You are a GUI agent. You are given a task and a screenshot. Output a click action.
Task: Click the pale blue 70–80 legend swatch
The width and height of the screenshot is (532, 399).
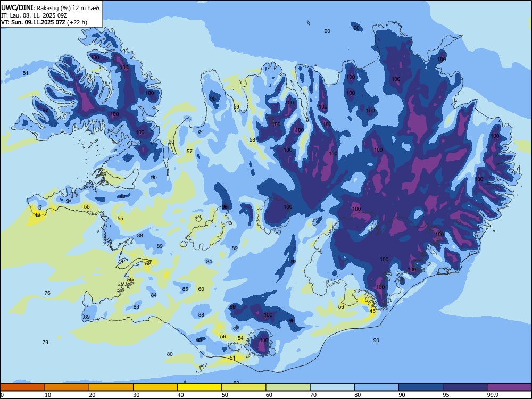(x=332, y=387)
